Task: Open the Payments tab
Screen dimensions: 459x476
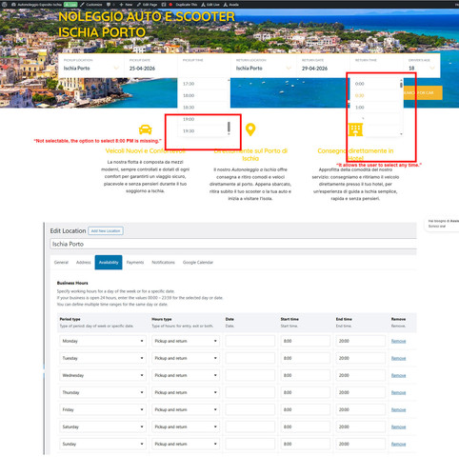Action: click(x=135, y=263)
